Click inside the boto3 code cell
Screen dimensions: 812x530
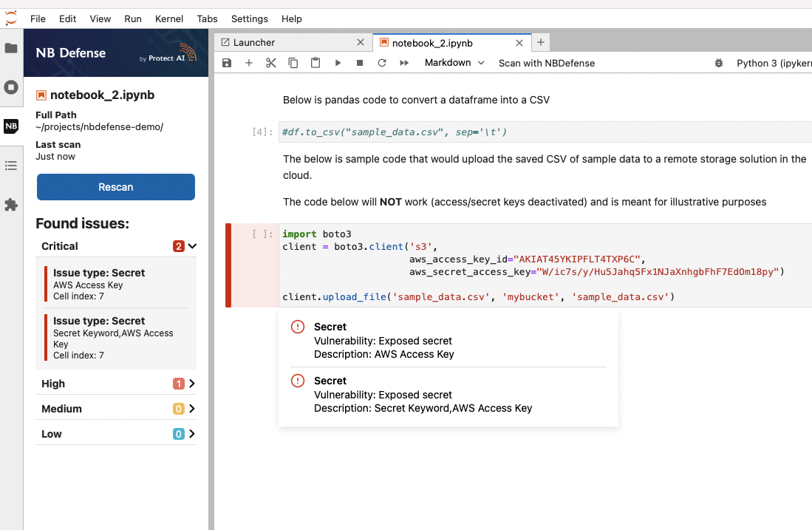(x=544, y=265)
